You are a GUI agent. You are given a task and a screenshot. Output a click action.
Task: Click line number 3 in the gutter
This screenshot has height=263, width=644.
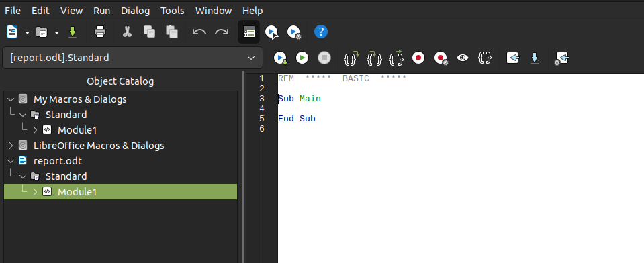pos(262,99)
